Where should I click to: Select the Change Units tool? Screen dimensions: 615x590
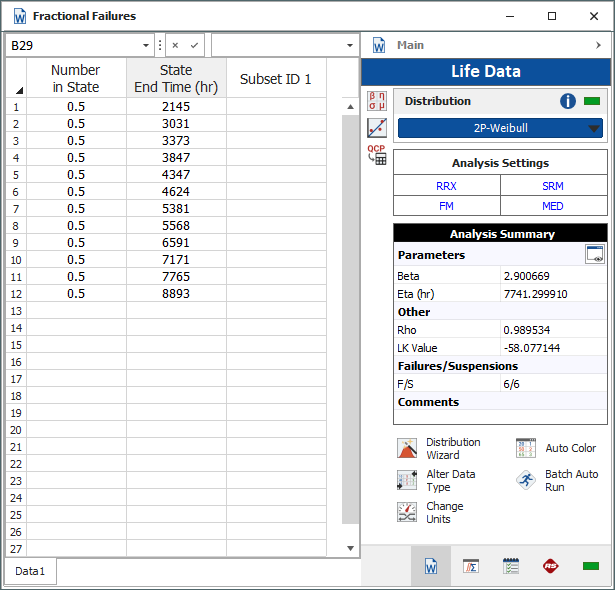[408, 512]
